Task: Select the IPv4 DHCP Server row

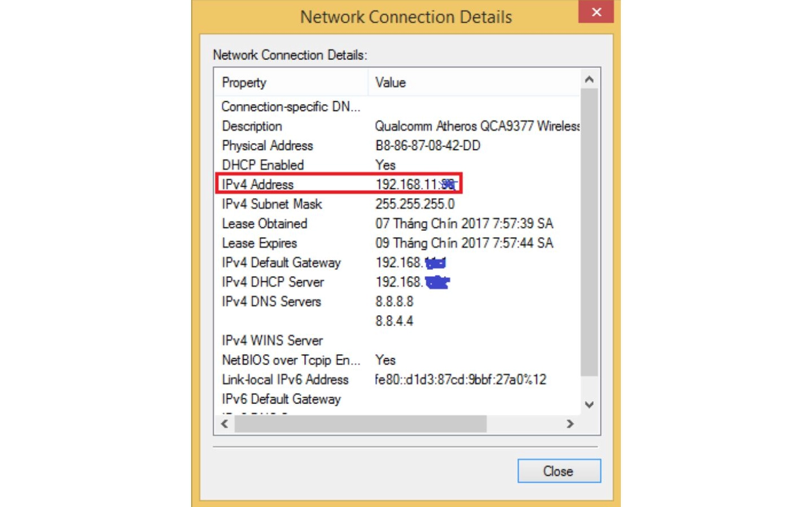Action: (271, 282)
